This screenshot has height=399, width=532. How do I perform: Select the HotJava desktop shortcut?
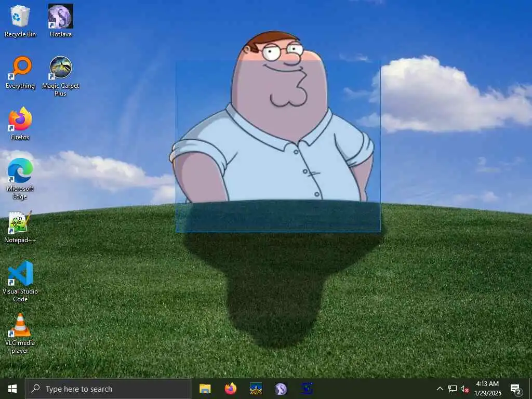point(61,21)
